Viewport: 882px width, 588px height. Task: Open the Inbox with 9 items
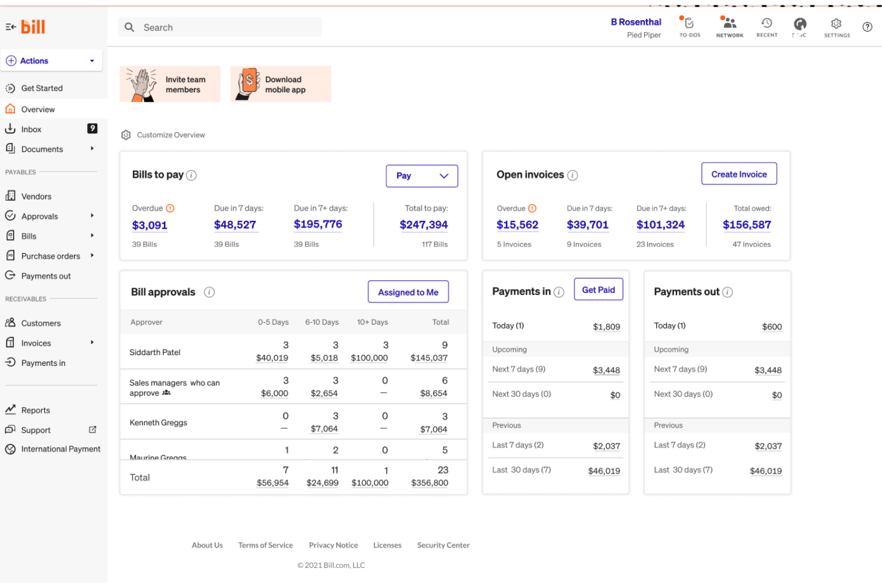point(31,129)
